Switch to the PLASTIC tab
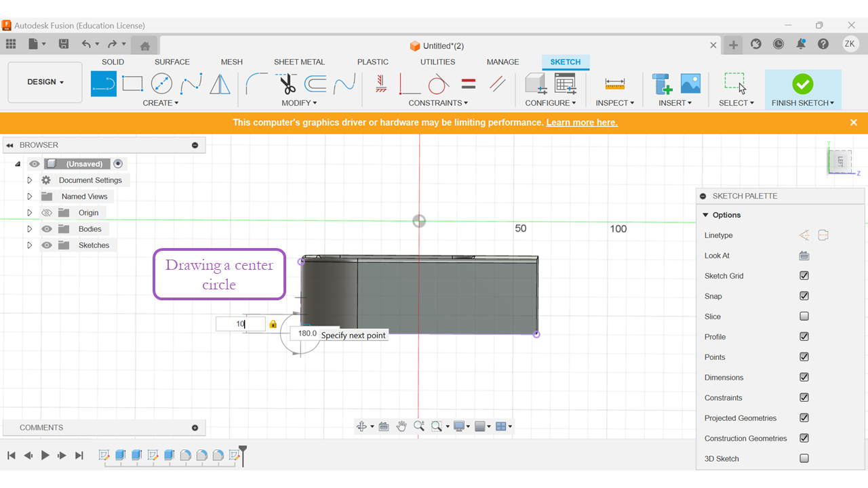Viewport: 868px width, 488px height. 373,62
